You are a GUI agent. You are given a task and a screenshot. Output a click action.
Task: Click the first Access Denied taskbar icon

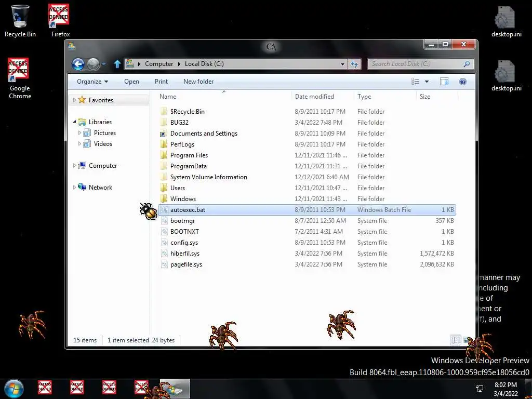pos(45,387)
